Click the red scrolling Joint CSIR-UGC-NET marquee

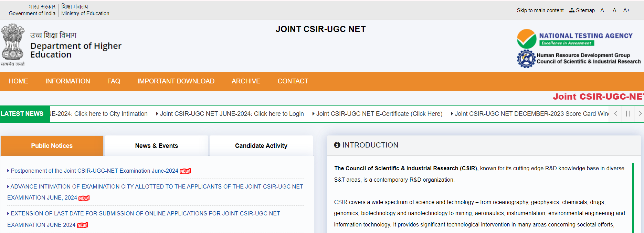598,97
